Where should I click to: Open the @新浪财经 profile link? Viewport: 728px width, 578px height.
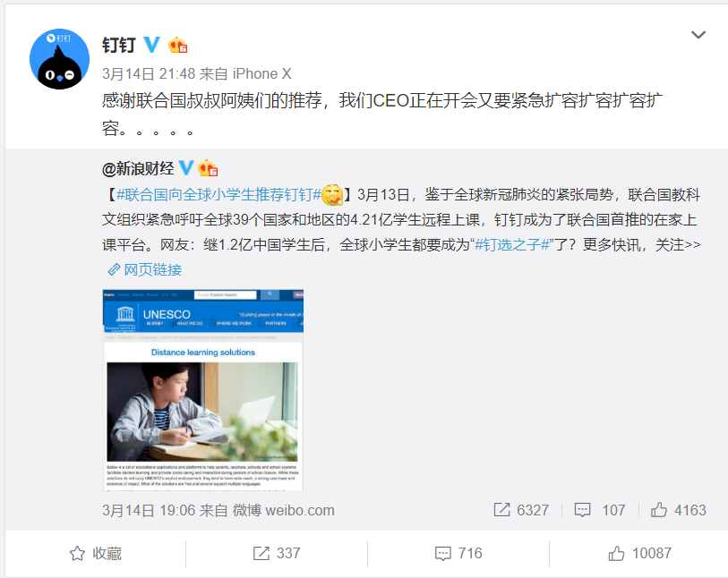138,168
